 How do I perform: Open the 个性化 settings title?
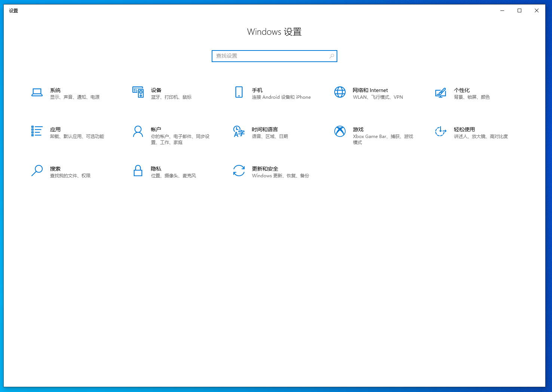[462, 90]
